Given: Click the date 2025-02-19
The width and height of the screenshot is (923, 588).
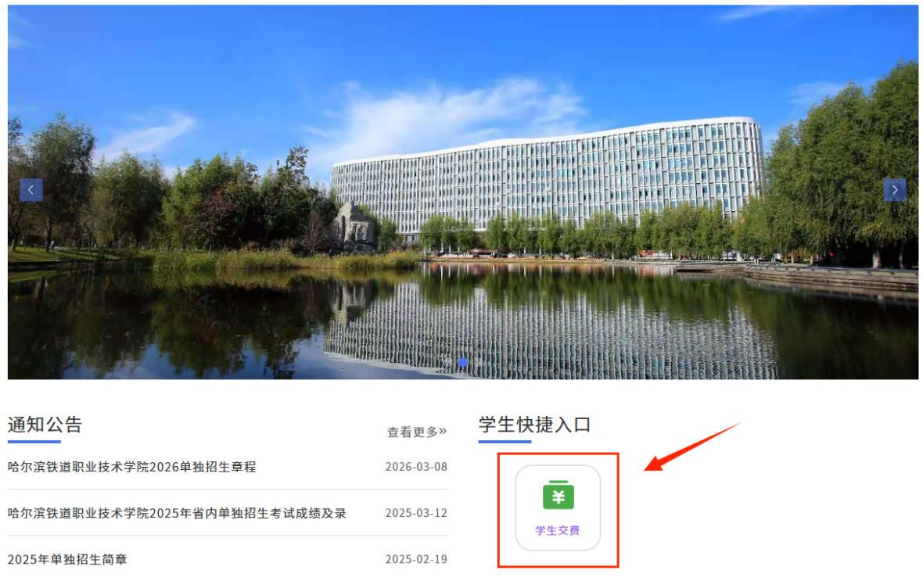Looking at the screenshot, I should [416, 559].
